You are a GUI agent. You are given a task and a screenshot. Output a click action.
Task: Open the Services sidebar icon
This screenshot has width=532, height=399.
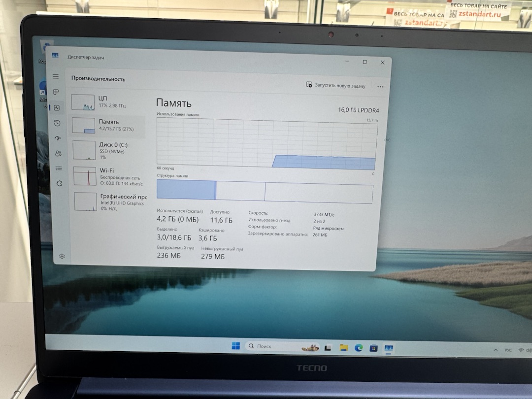point(60,183)
